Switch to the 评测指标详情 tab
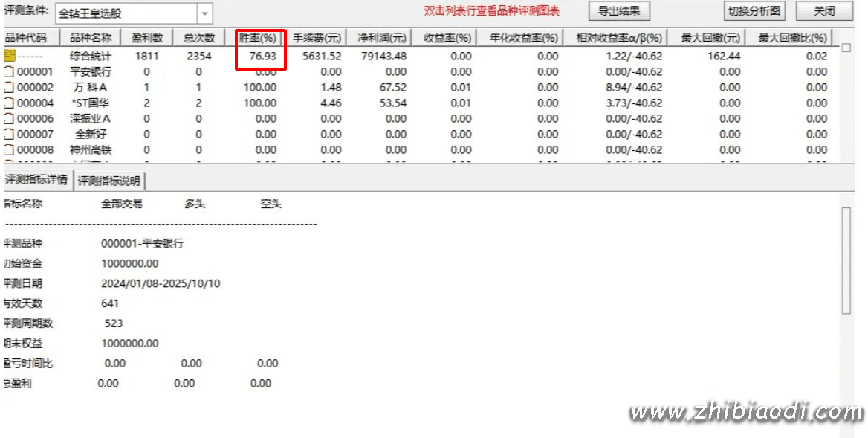Viewport: 868px width, 438px height. click(36, 180)
